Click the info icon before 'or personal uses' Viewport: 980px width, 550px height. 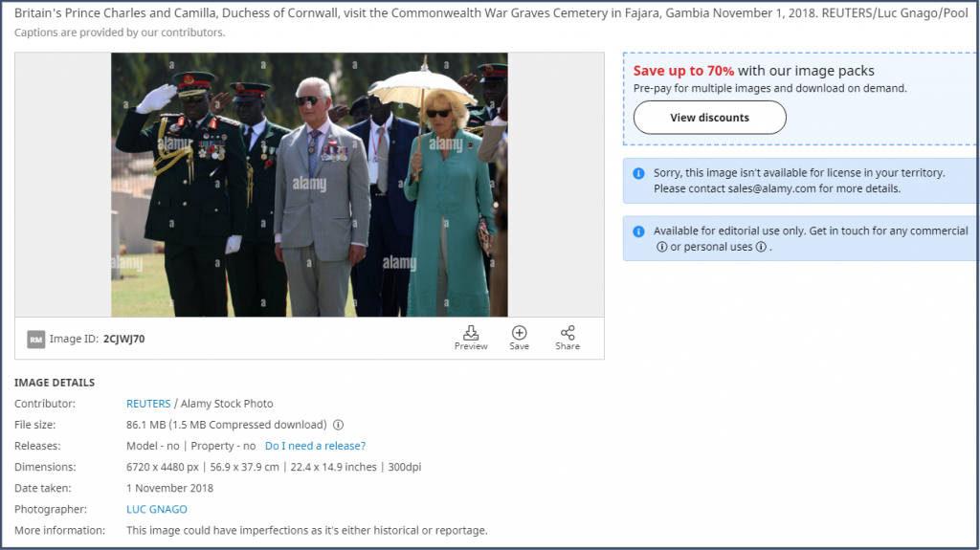[x=661, y=247]
